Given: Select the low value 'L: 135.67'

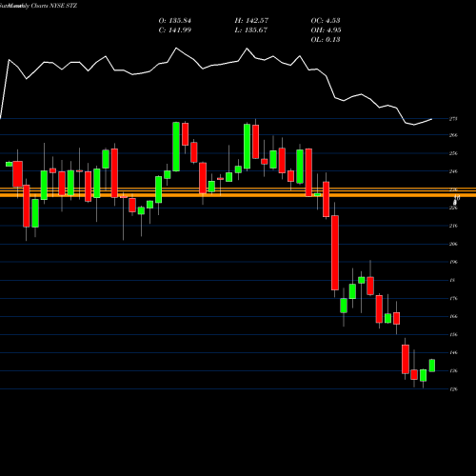Looking at the screenshot, I should click(251, 30).
